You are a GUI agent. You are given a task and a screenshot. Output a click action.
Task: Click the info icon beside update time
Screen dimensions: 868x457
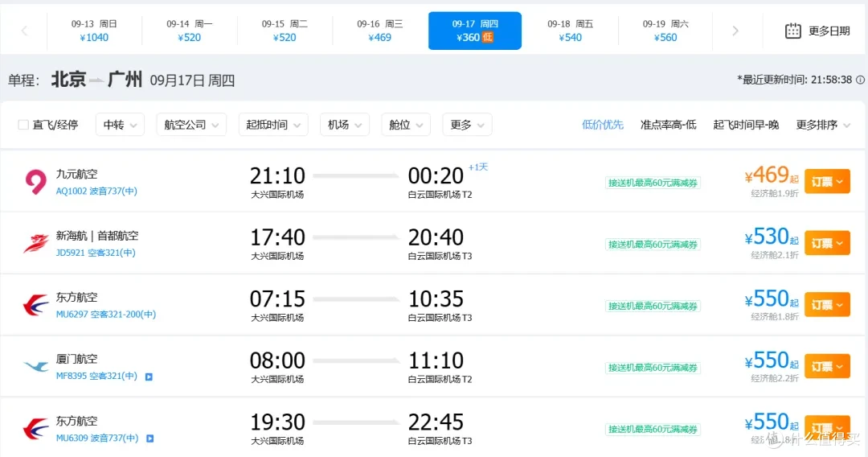860,80
